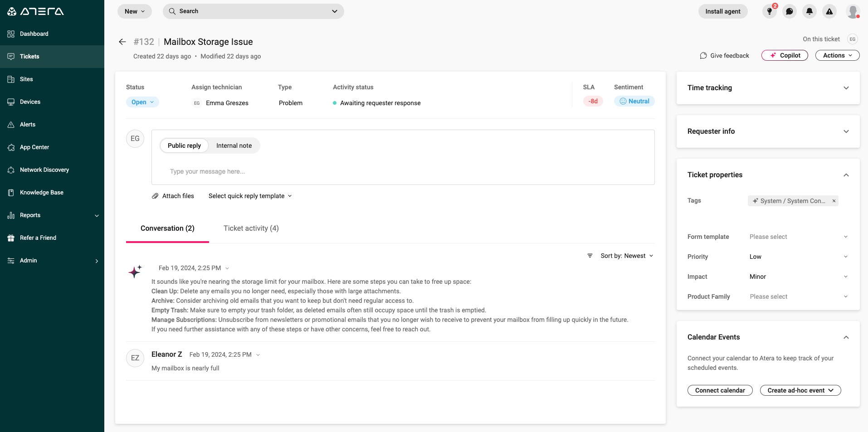The width and height of the screenshot is (868, 432).
Task: Open the Impact dropdown set to Minor
Action: click(799, 277)
